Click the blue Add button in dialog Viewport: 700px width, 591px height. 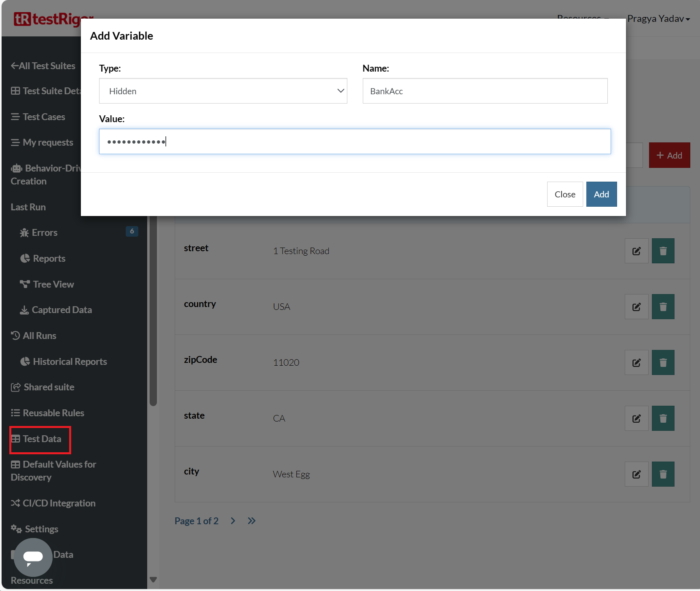(x=601, y=194)
